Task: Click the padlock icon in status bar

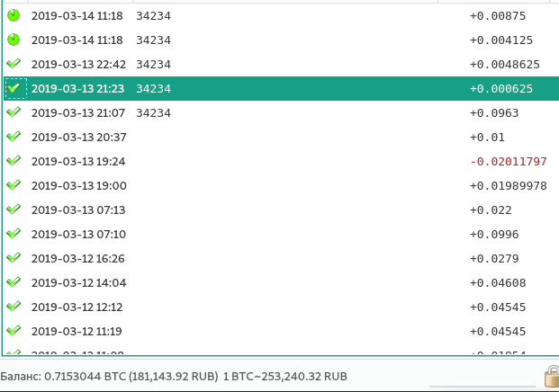Action: click(x=551, y=376)
